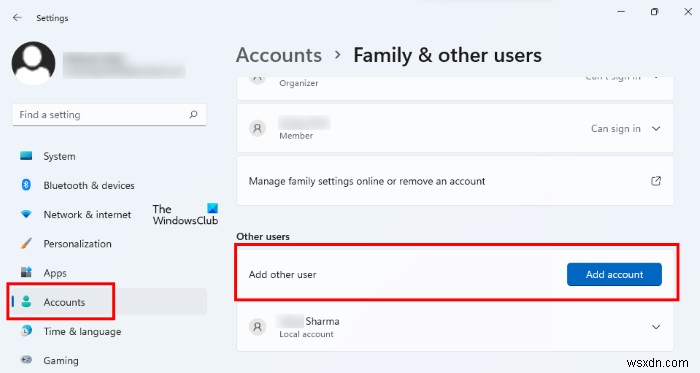Click the Add account button
The image size is (700, 373).
pos(614,274)
